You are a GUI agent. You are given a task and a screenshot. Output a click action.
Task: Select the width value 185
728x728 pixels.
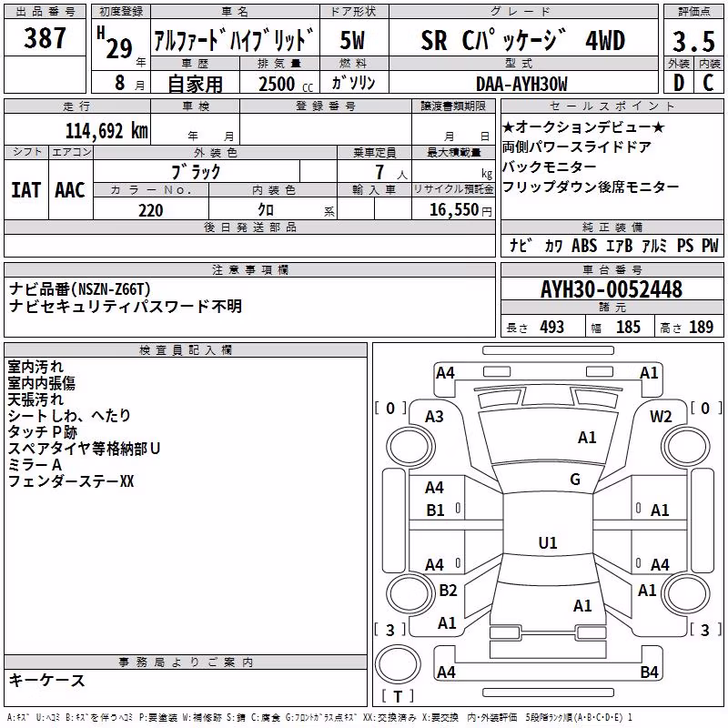coord(628,327)
